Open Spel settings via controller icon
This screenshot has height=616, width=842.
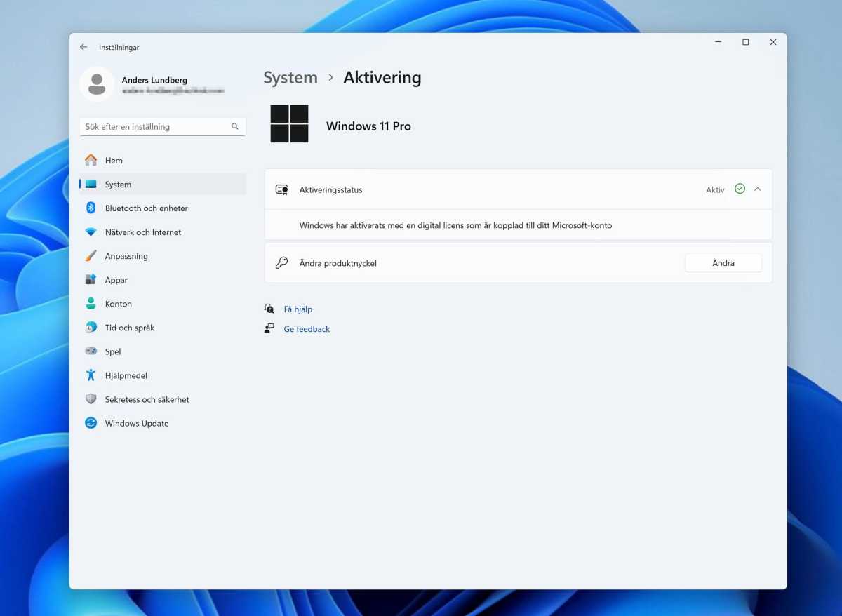[91, 351]
